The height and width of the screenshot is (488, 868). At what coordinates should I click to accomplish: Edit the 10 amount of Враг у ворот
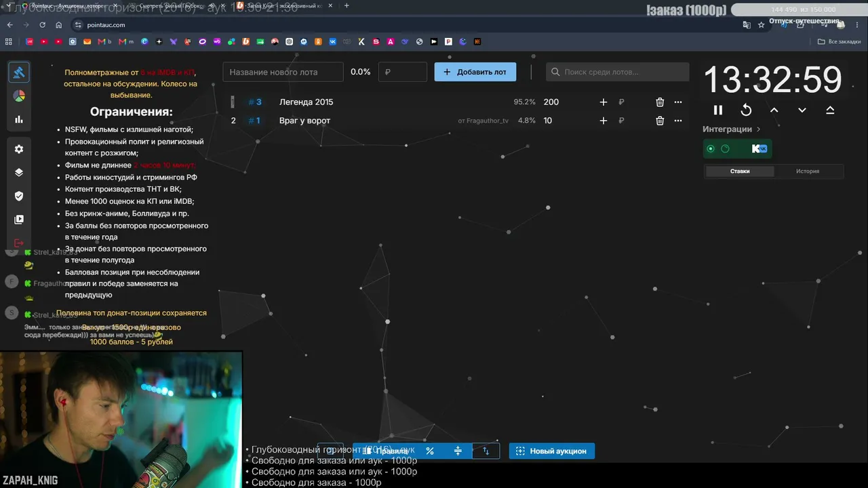click(x=547, y=121)
